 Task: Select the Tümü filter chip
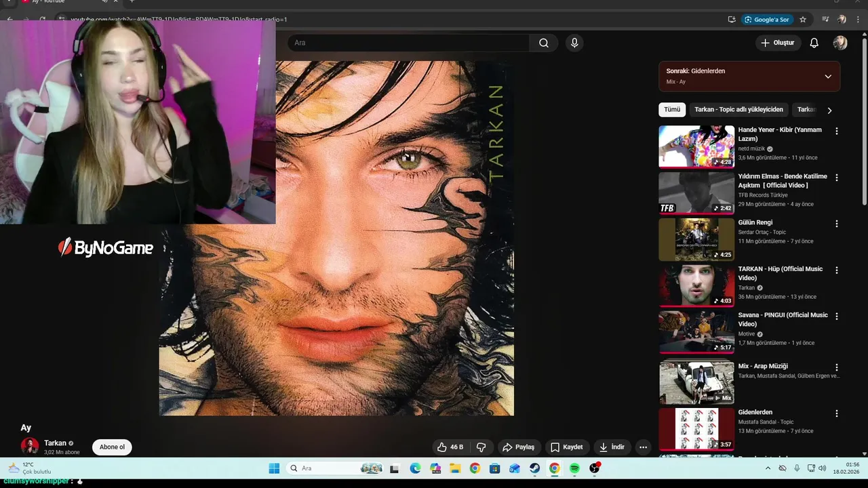pos(672,109)
